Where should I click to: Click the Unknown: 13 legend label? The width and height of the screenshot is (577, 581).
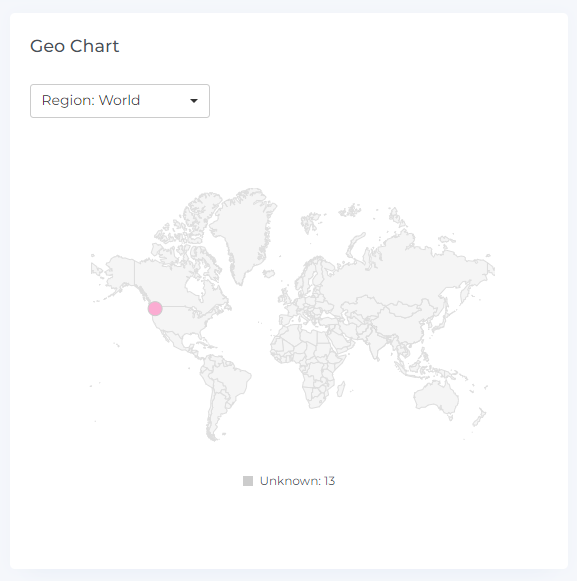pos(297,481)
